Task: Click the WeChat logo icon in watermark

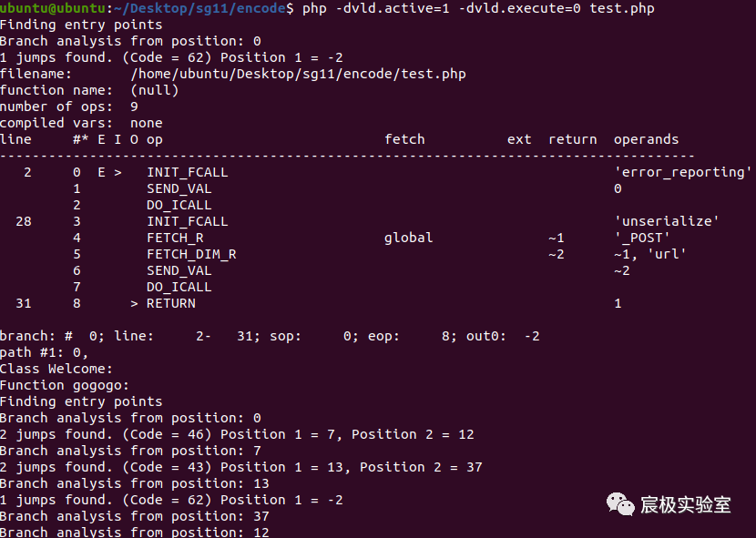Action: click(620, 504)
